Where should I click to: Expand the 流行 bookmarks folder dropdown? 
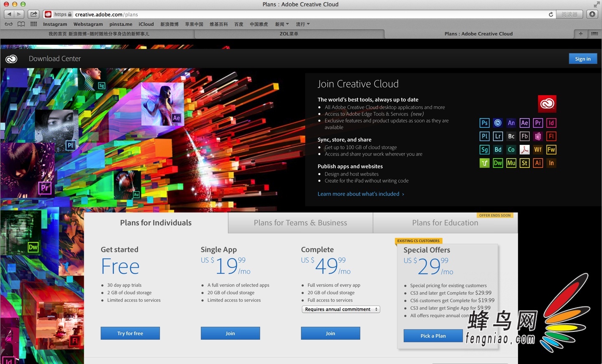tap(303, 24)
